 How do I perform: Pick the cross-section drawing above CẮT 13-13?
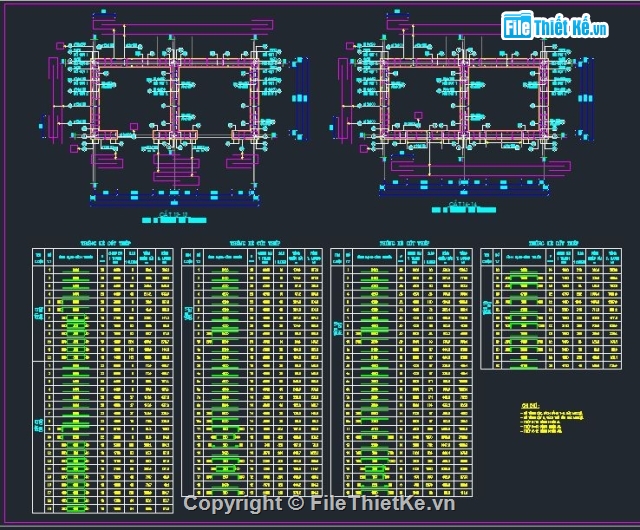(x=174, y=108)
